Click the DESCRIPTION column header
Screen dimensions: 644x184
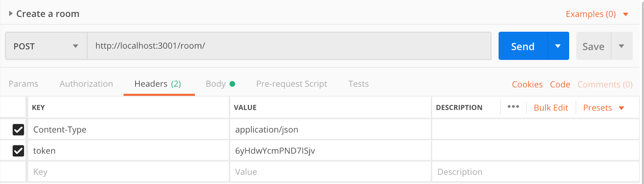[459, 107]
